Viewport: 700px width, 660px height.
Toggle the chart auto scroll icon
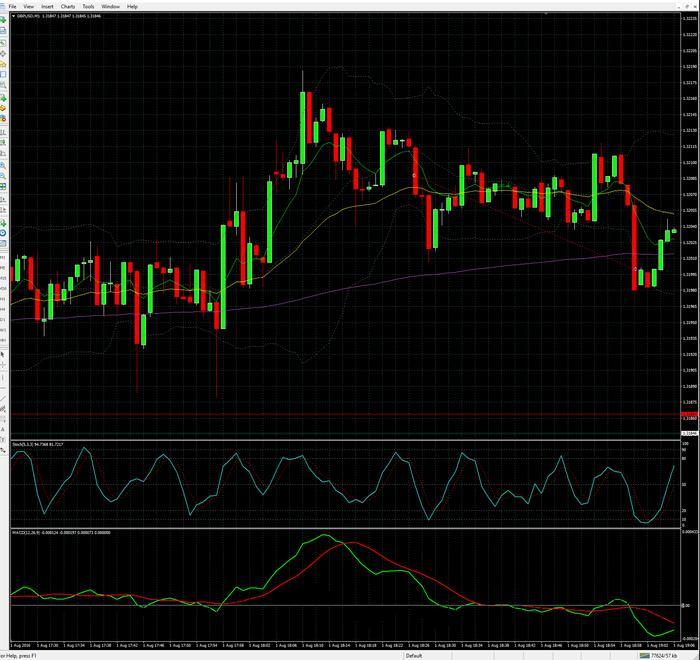[x=3, y=199]
